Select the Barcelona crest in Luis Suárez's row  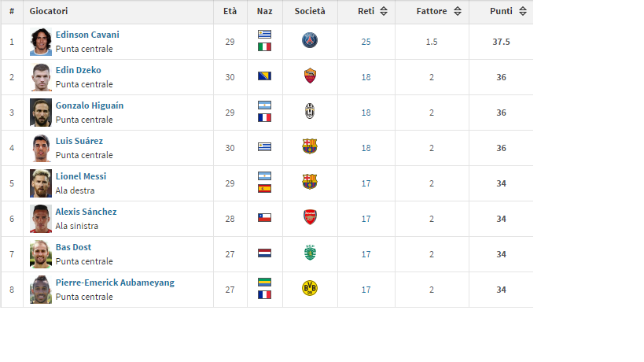pos(310,147)
